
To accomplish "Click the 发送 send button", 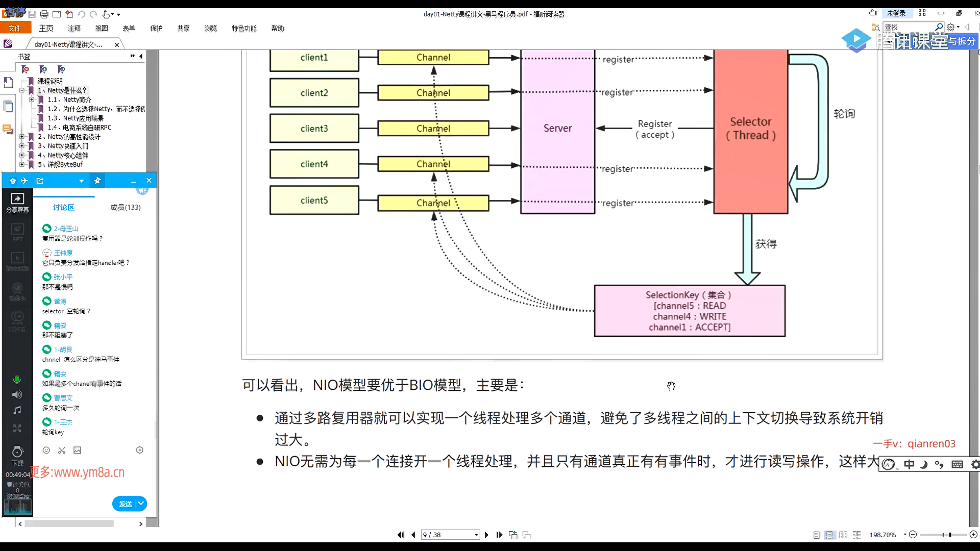I will click(x=125, y=504).
